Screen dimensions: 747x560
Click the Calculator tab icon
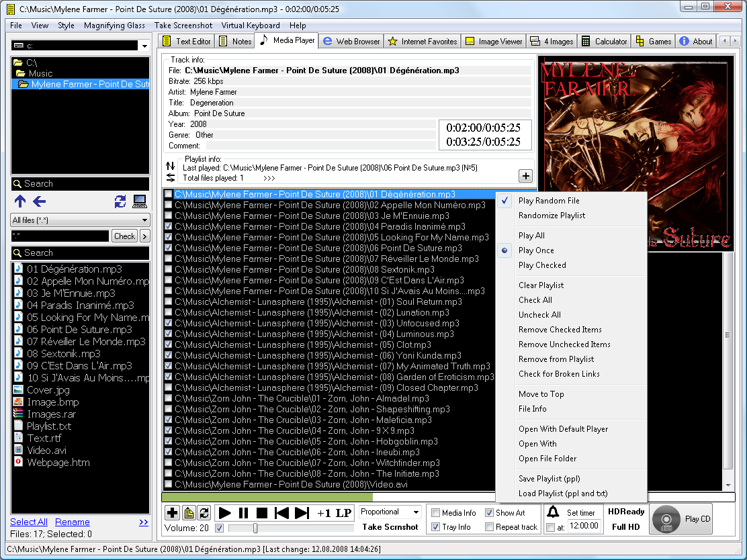click(586, 42)
